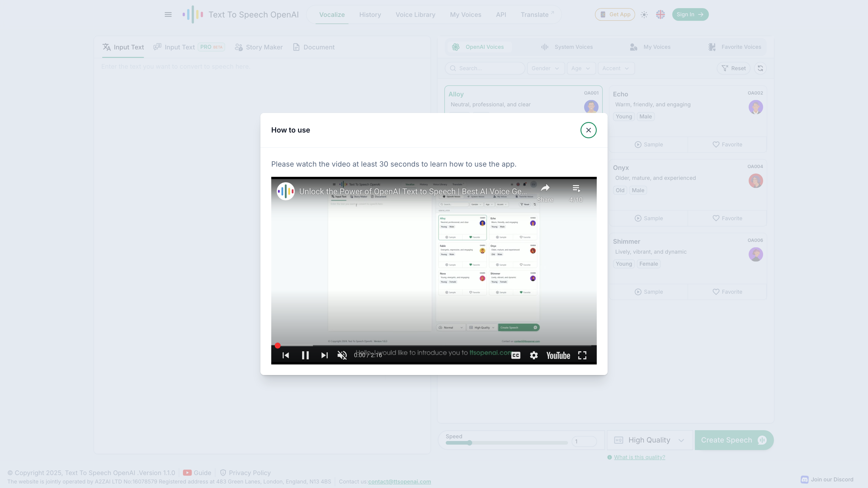
Task: Unmute the video volume icon
Action: point(342,355)
